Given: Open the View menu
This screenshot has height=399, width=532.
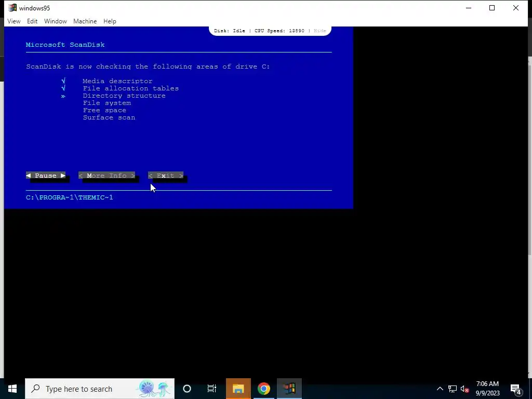Looking at the screenshot, I should 14,21.
